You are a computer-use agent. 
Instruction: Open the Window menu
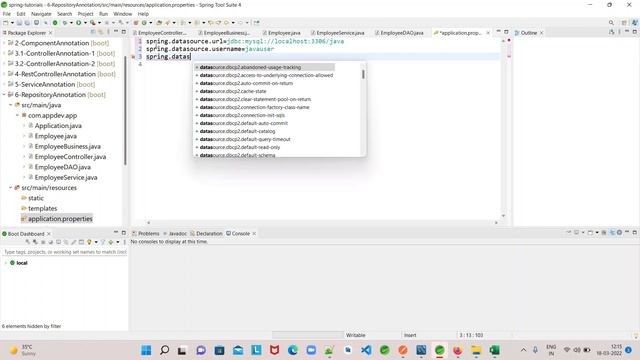122,14
